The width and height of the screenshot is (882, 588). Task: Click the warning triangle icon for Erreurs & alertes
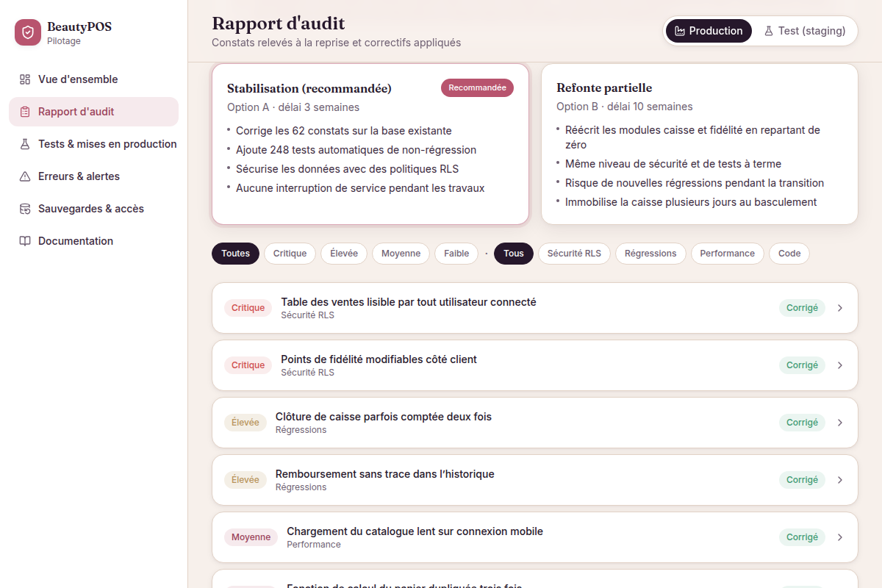click(x=25, y=176)
